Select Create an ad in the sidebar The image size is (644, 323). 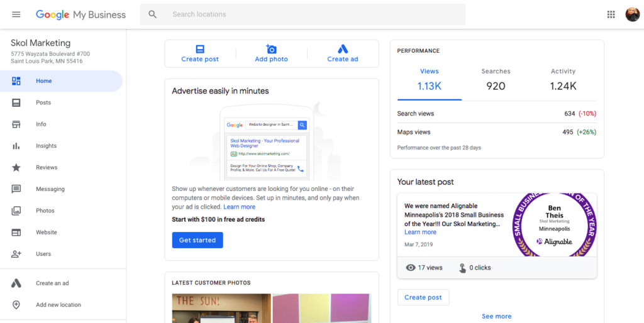pyautogui.click(x=61, y=283)
